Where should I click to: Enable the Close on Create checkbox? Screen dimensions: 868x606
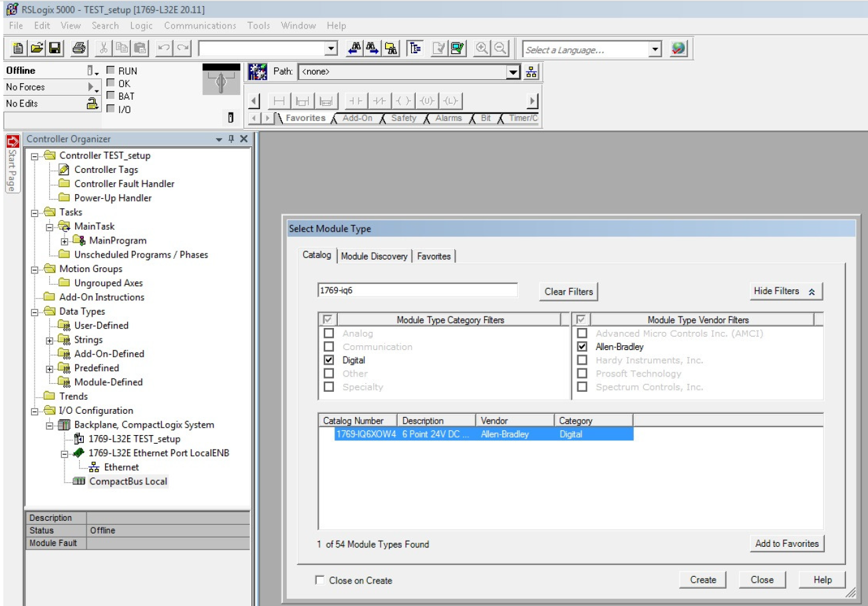[321, 581]
